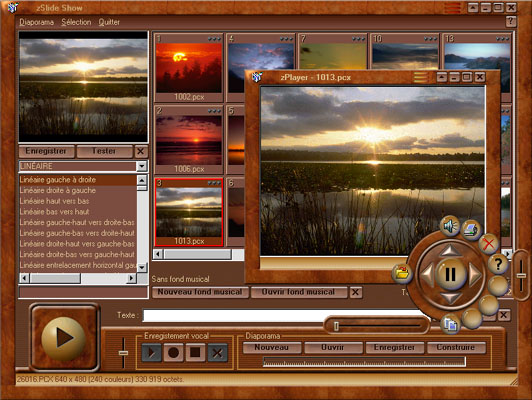Delete the vocal recording with X
This screenshot has height=400, width=532.
(217, 353)
